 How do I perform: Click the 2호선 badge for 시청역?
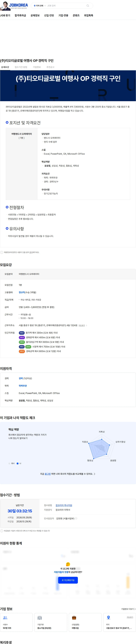point(28,347)
